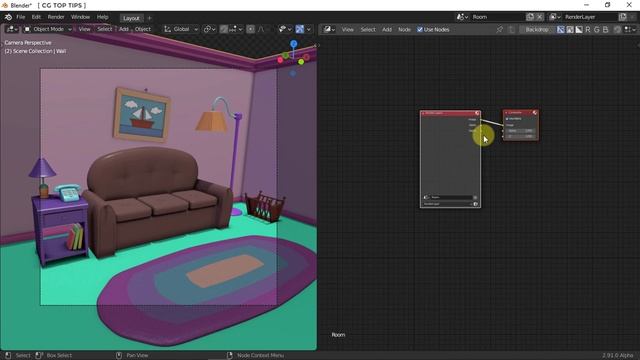Toggle Composite node preview icon
This screenshot has width=640, height=360.
coord(535,112)
